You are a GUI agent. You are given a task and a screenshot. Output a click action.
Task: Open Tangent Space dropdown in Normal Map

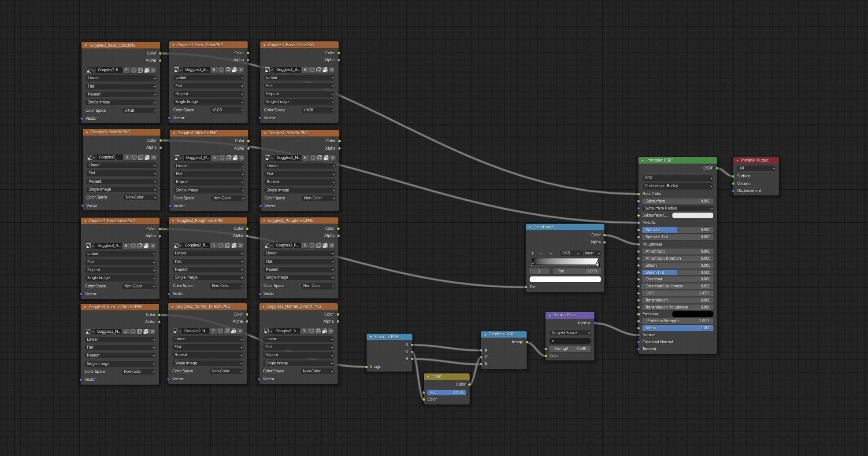[x=570, y=333]
